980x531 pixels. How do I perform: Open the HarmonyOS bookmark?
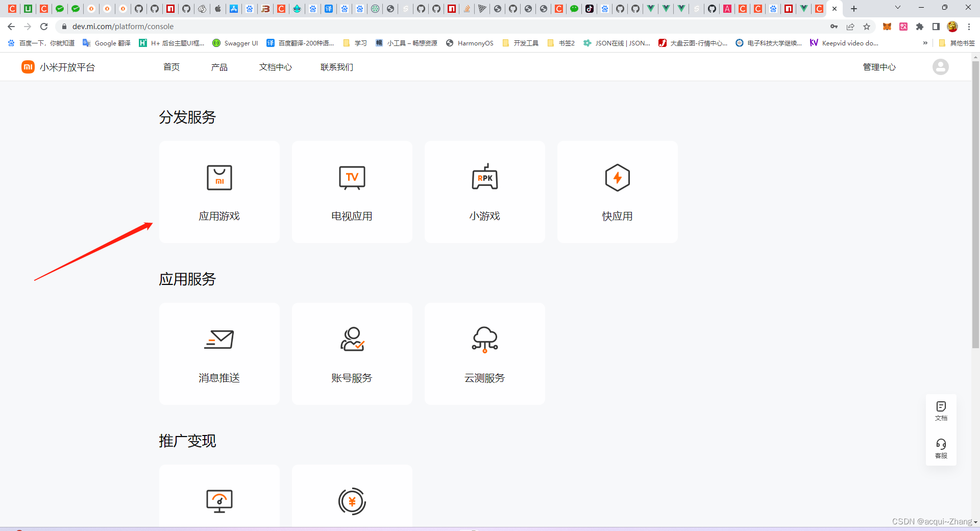[x=470, y=43]
